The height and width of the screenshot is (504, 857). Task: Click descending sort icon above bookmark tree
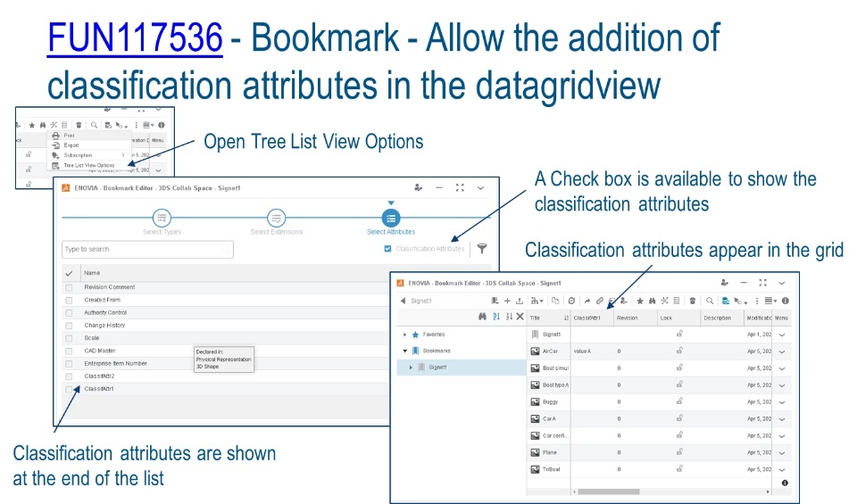tap(510, 316)
